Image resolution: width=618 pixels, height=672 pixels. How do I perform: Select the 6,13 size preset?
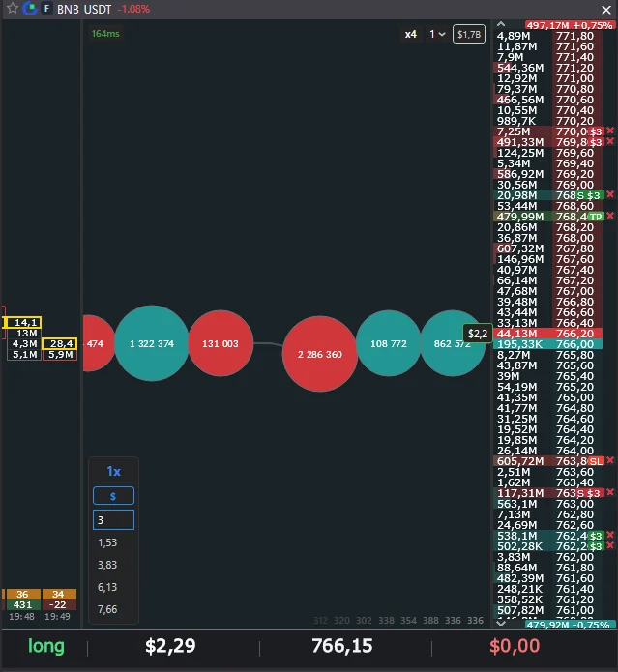point(107,587)
